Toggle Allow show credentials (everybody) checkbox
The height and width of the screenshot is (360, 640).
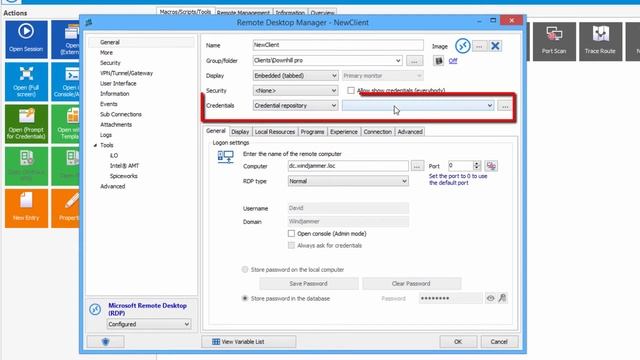click(x=351, y=90)
